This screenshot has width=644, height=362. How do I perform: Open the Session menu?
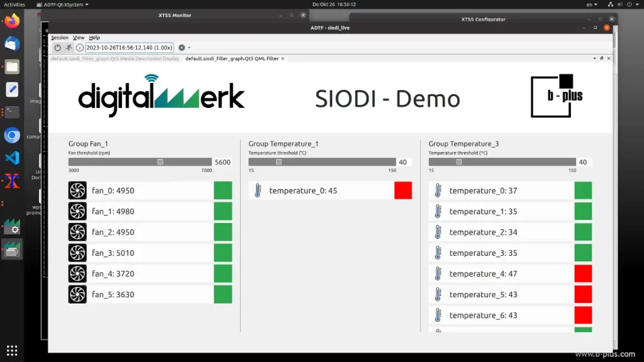point(60,38)
